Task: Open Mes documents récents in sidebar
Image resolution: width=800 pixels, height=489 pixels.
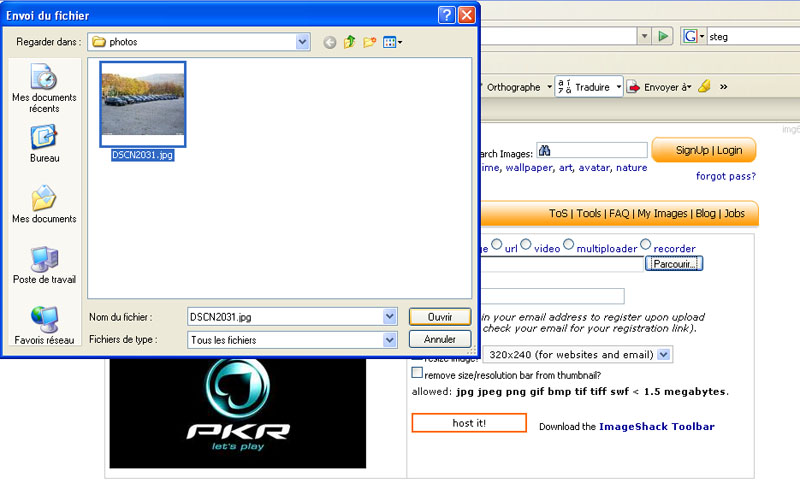Action: point(44,88)
